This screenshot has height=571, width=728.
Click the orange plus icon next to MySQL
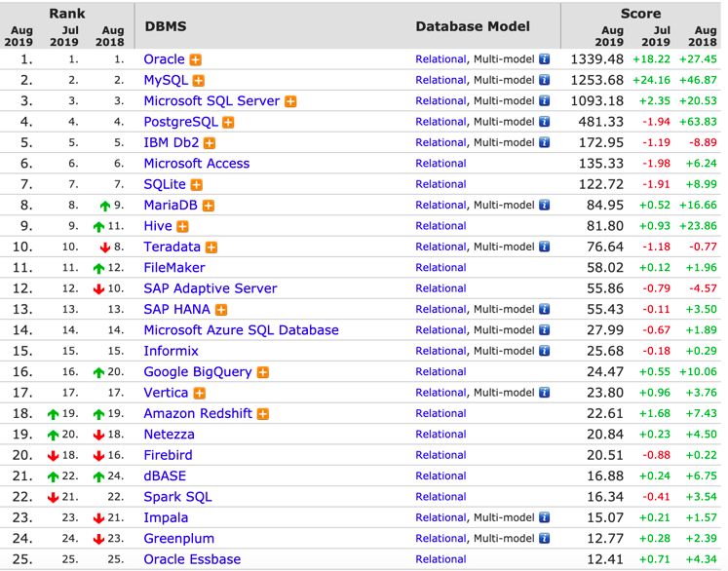pyautogui.click(x=198, y=81)
